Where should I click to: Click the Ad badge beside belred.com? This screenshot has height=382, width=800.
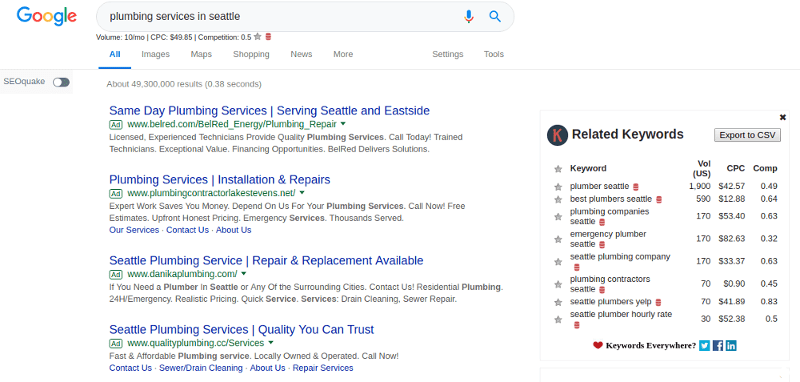point(116,124)
